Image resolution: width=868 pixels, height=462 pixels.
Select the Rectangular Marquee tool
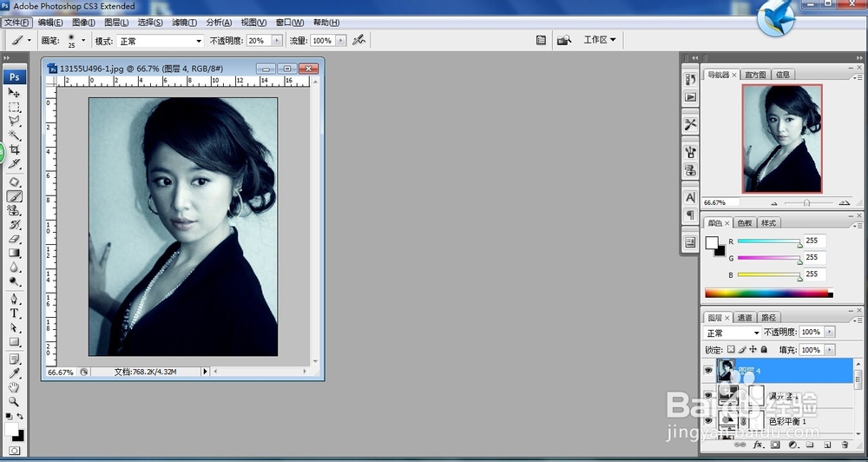pyautogui.click(x=14, y=107)
